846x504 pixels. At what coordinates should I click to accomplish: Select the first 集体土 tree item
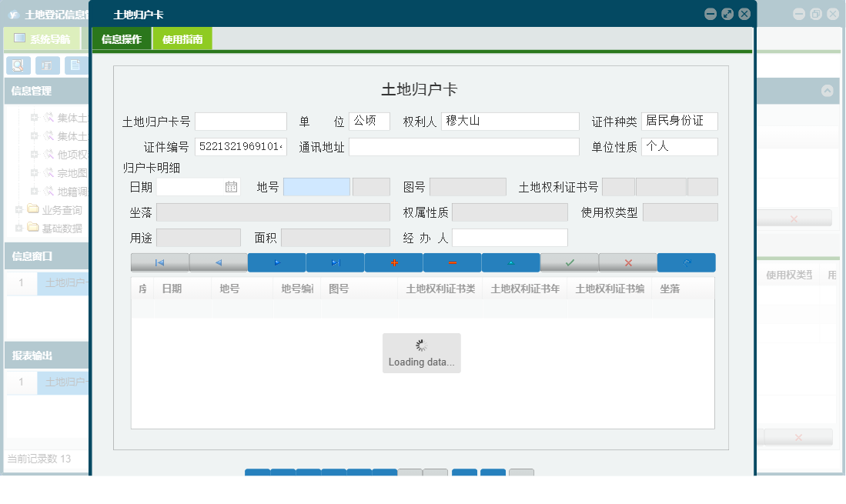click(72, 118)
